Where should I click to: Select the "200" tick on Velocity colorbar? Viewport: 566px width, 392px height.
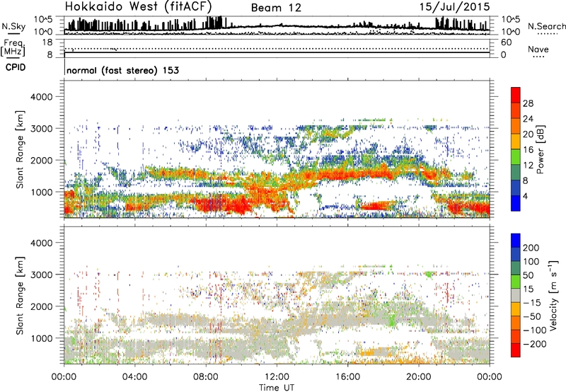pyautogui.click(x=531, y=248)
